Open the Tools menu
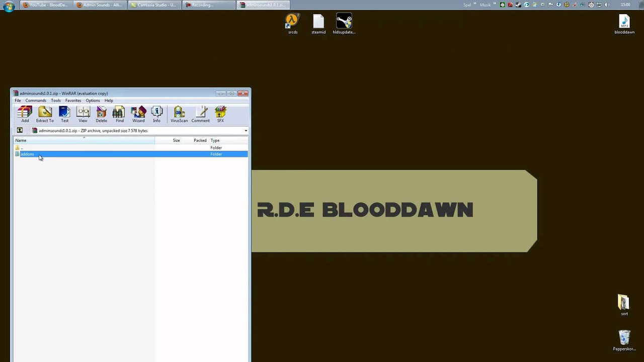Screen dimensions: 644x362 coord(55,101)
